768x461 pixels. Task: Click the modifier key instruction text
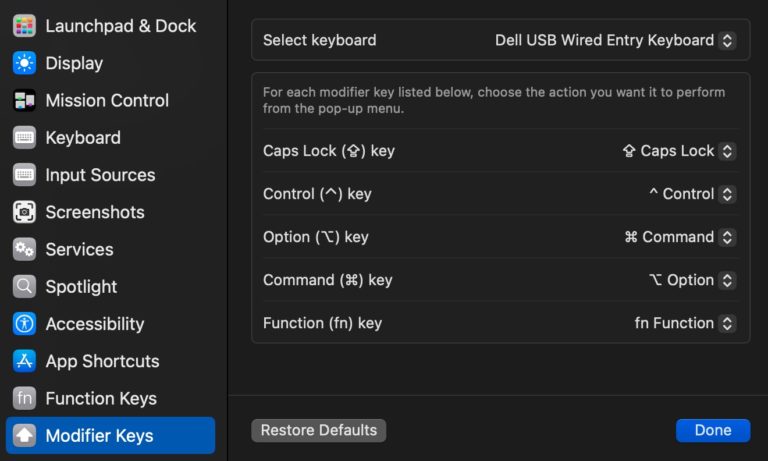(494, 100)
